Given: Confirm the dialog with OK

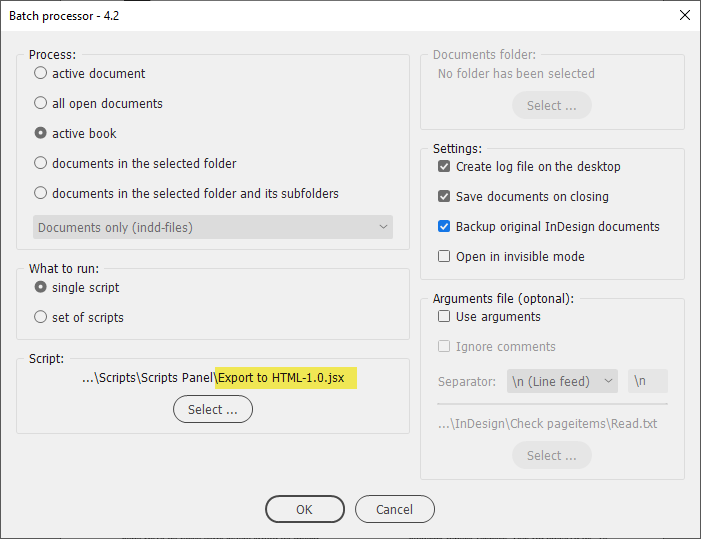Looking at the screenshot, I should [304, 509].
